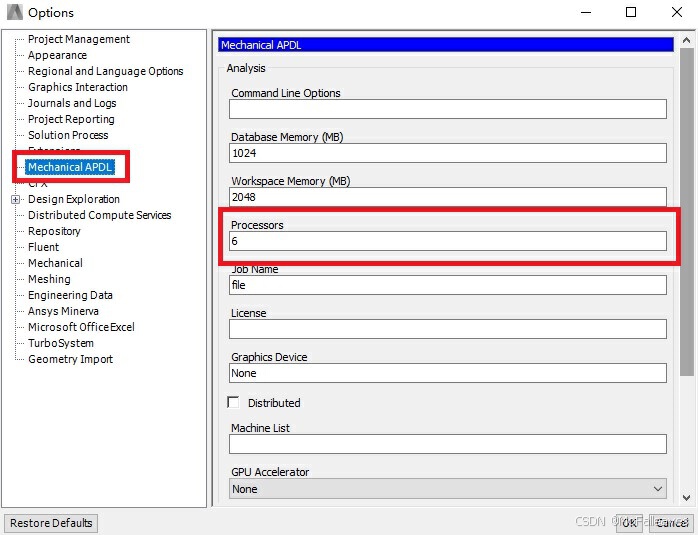Click scrollbar down arrow in settings pane
The image size is (698, 535).
686,498
